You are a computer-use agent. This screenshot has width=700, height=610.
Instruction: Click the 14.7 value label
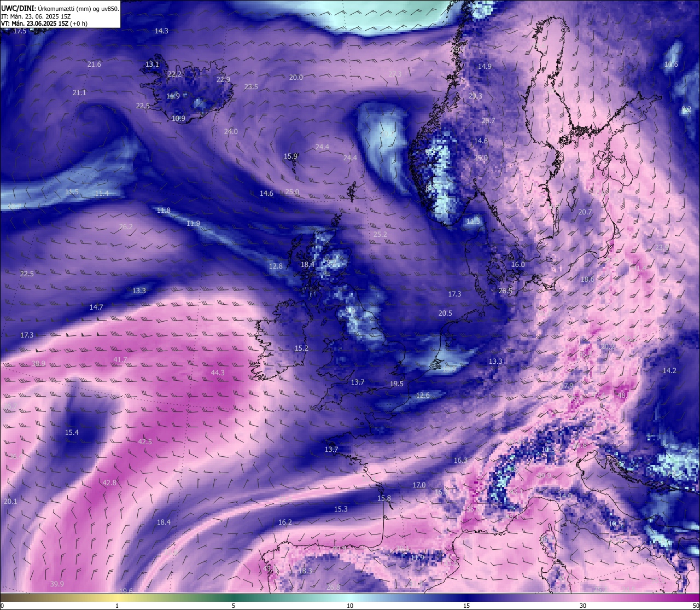(96, 307)
